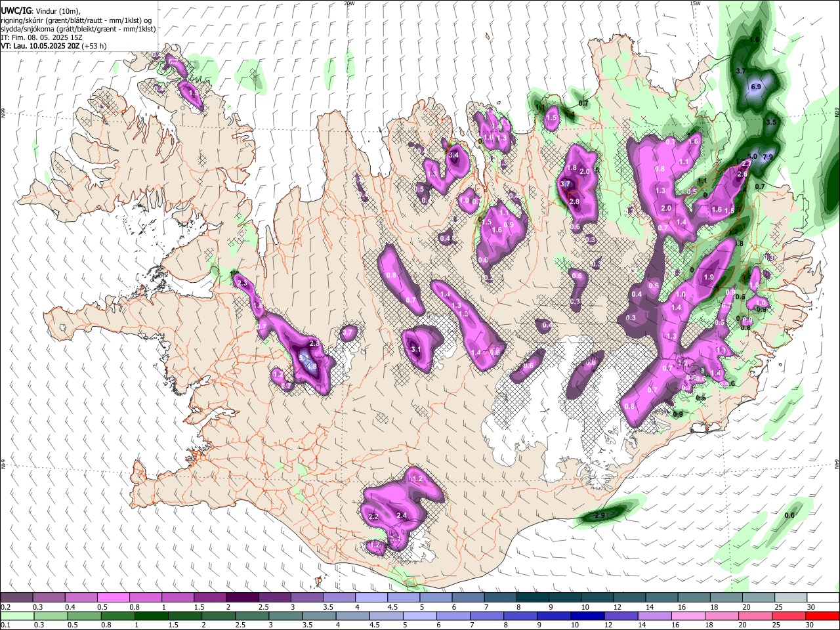The image size is (840, 630).
Task: Click the pink swatch labeled 20 in lower legend
Action: point(755,616)
